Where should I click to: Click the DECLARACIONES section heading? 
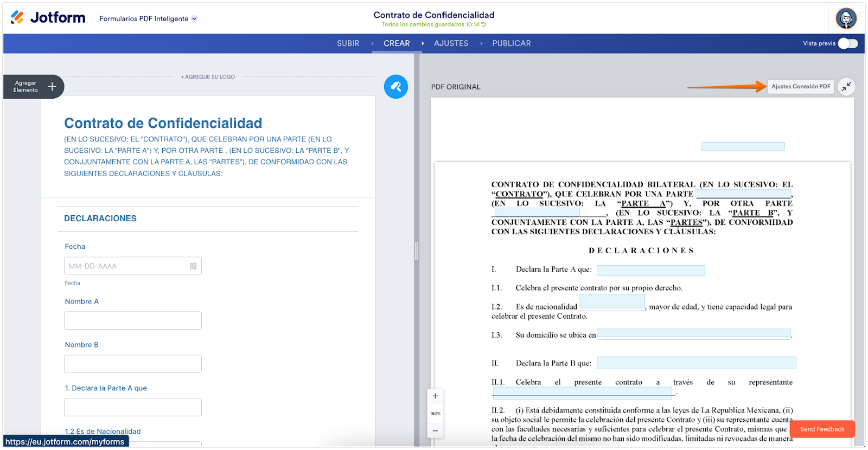(x=100, y=218)
